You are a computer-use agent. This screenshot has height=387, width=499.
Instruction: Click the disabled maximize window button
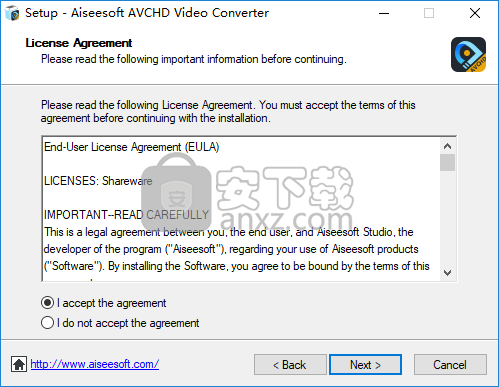pos(429,13)
